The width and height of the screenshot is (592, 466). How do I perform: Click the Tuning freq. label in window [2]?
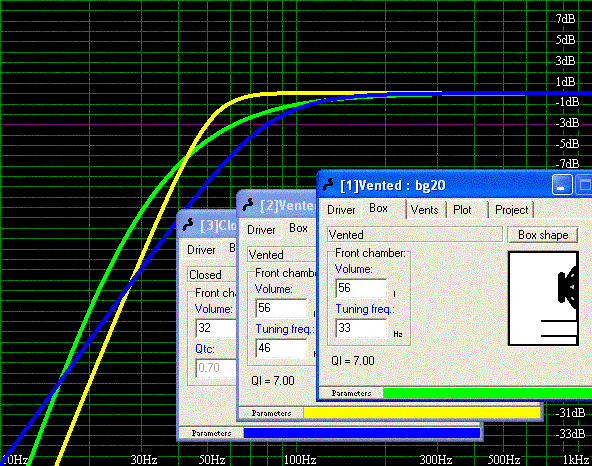pyautogui.click(x=285, y=329)
